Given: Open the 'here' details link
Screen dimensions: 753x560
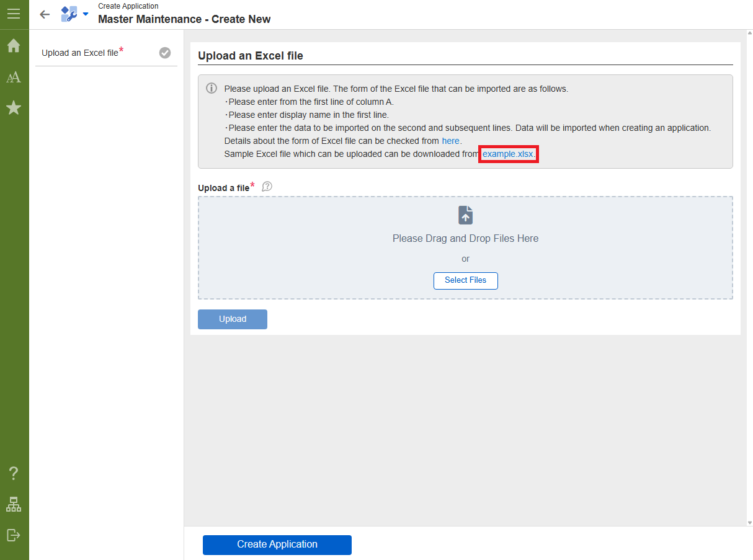Looking at the screenshot, I should (450, 141).
